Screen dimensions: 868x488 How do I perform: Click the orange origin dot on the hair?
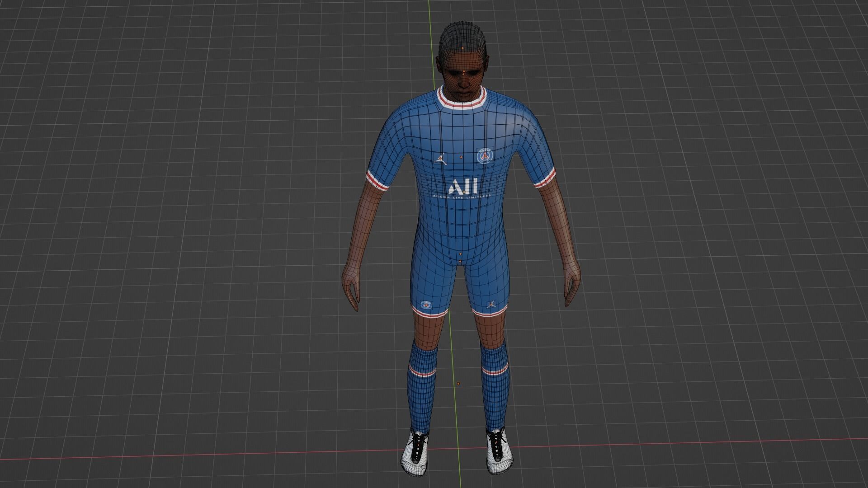click(463, 48)
